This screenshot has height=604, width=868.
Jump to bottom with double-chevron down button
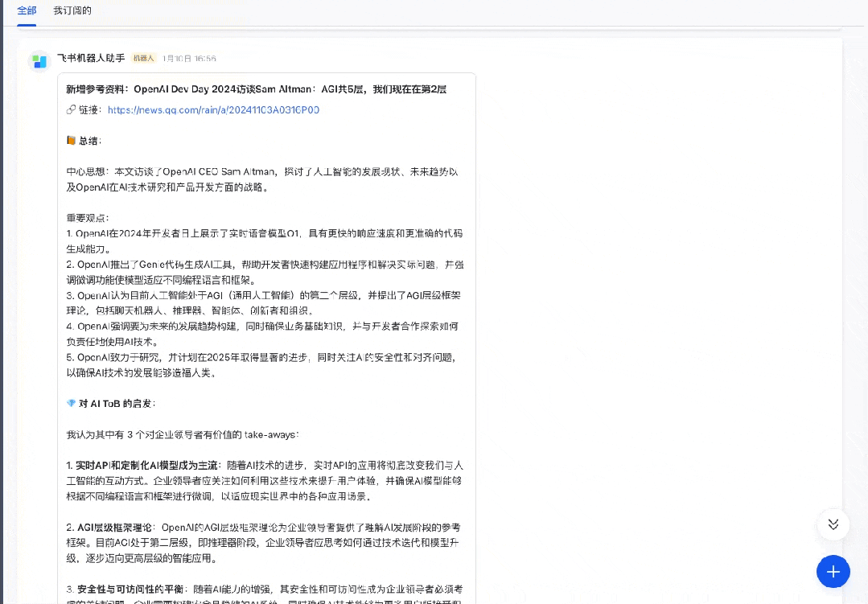pyautogui.click(x=833, y=524)
